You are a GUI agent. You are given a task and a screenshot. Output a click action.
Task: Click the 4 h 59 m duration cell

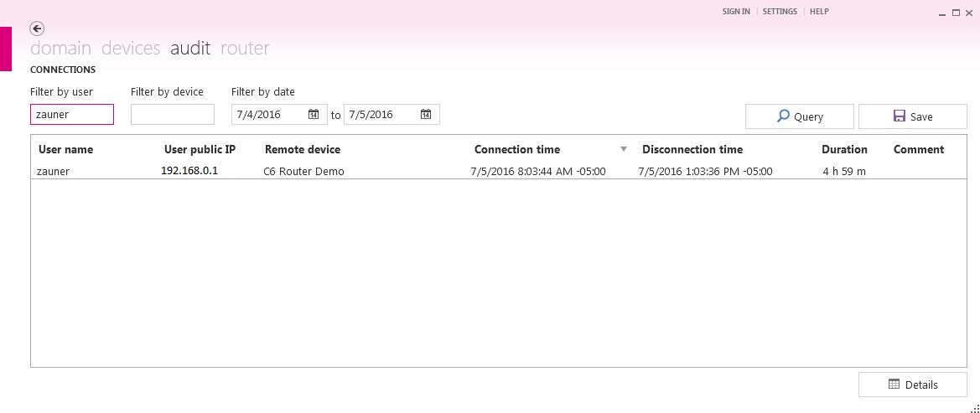[844, 171]
